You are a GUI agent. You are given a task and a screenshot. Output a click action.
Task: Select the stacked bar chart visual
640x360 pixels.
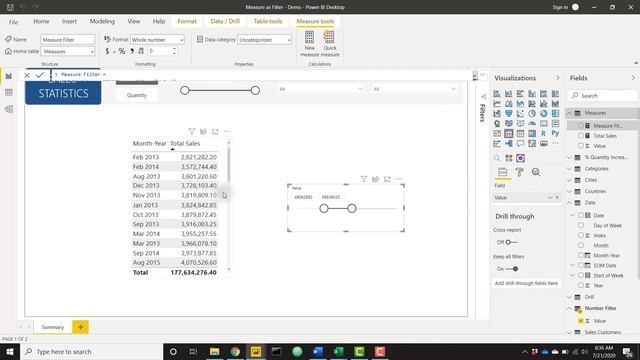(x=497, y=94)
